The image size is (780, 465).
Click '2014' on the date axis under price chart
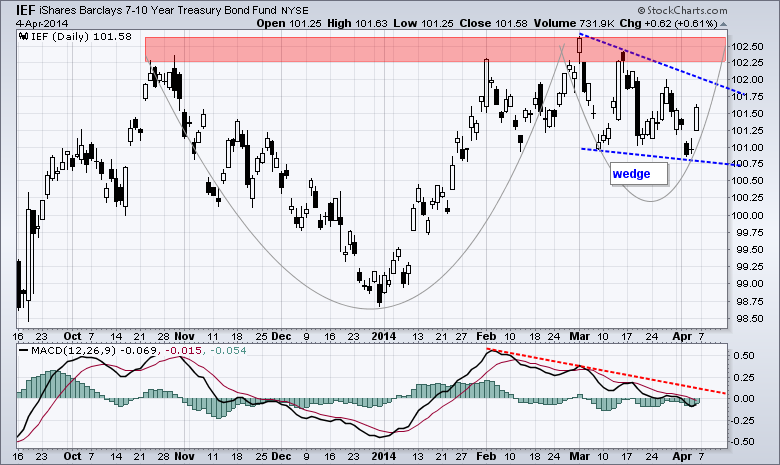click(x=384, y=337)
